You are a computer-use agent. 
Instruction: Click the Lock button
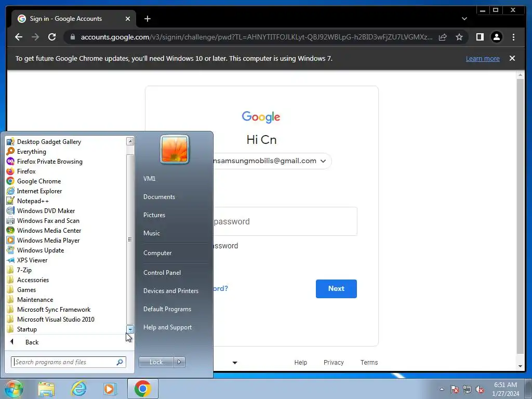(x=156, y=362)
